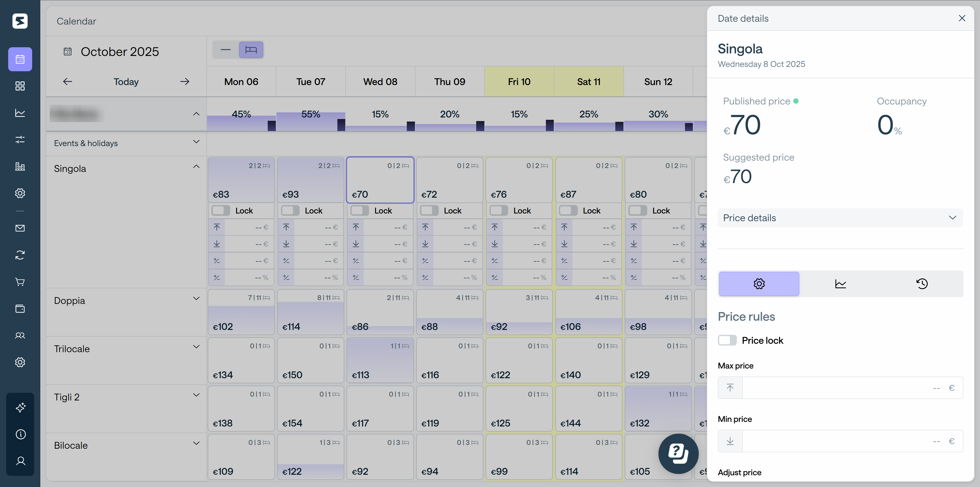980x487 pixels.
Task: Go to next week with right arrow
Action: (x=185, y=81)
